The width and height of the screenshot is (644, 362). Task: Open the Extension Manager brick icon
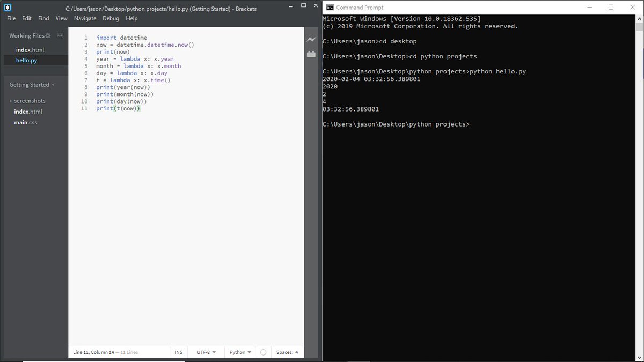pos(311,54)
